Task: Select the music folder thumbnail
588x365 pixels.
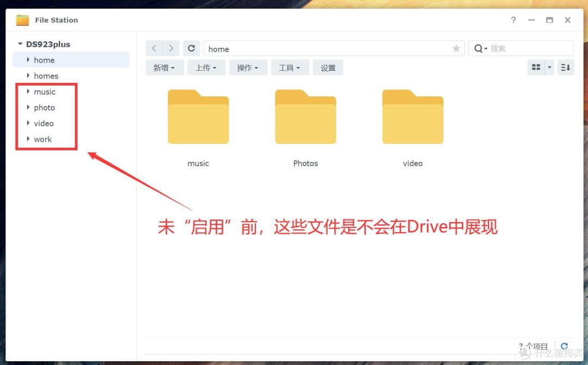Action: tap(198, 117)
